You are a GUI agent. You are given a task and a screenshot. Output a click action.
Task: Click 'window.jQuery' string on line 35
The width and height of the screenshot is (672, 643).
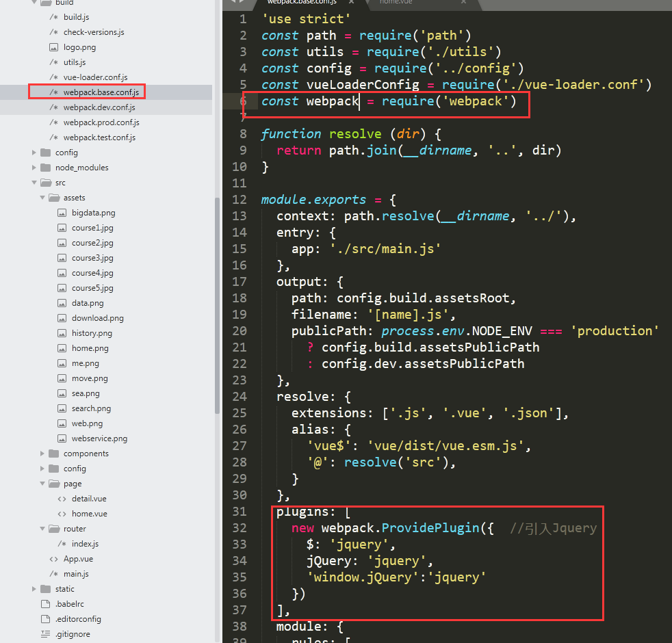pos(363,577)
